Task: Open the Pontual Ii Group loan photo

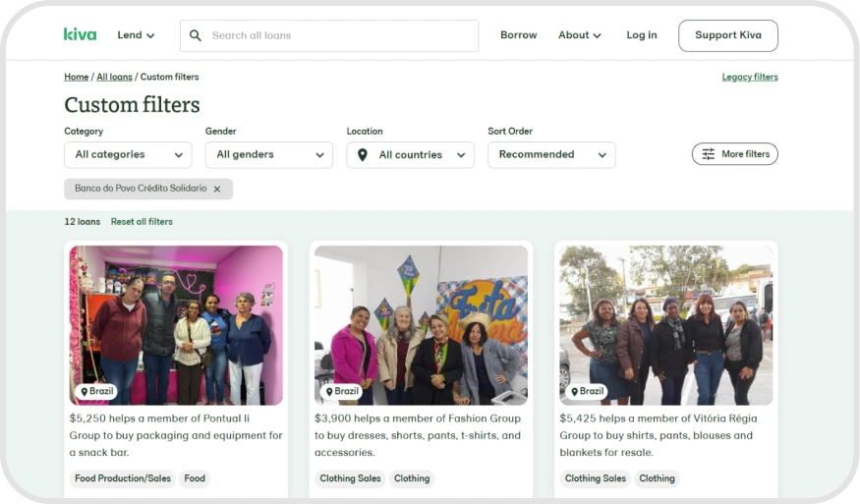Action: 176,325
